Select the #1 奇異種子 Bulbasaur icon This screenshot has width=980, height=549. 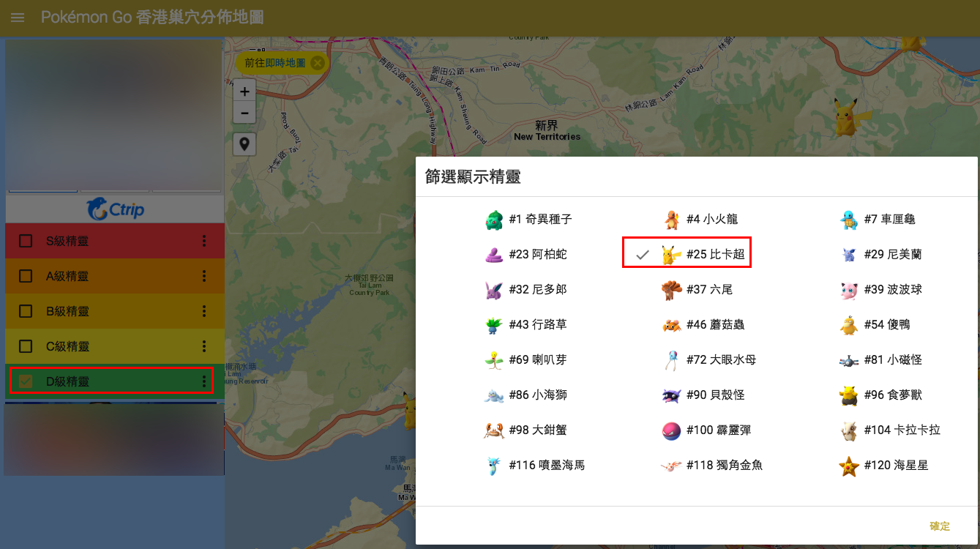495,220
